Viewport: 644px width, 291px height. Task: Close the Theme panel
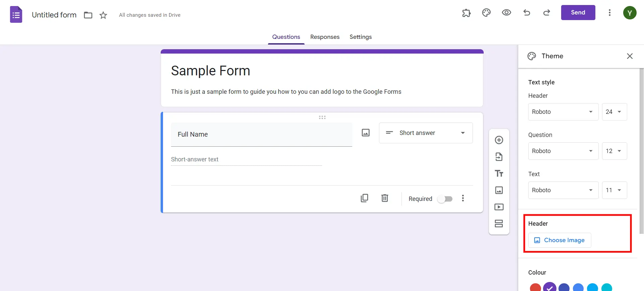[x=630, y=56]
